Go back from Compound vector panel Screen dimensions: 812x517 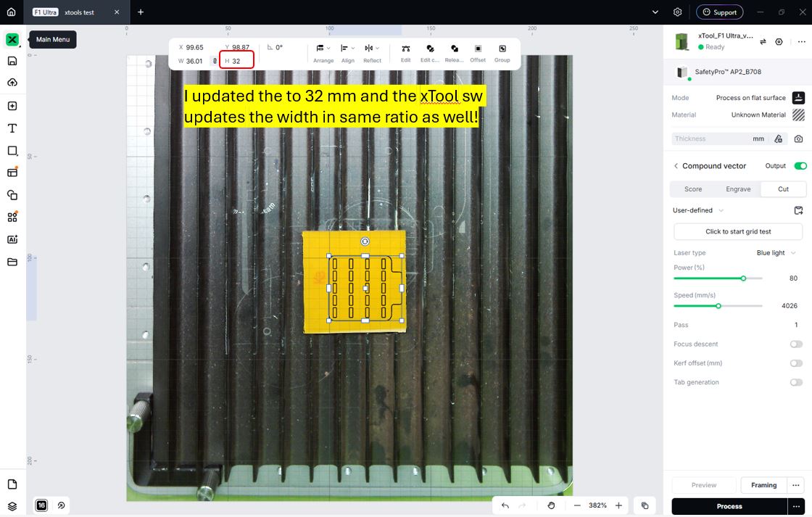[x=676, y=166]
